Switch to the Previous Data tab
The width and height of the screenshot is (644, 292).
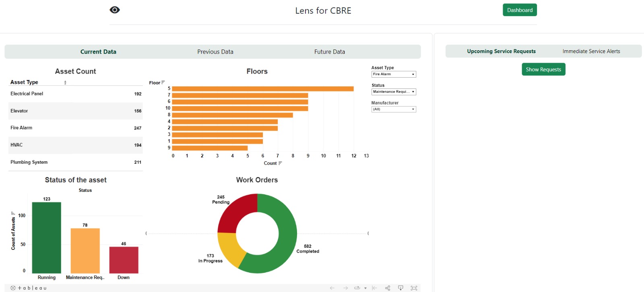215,51
